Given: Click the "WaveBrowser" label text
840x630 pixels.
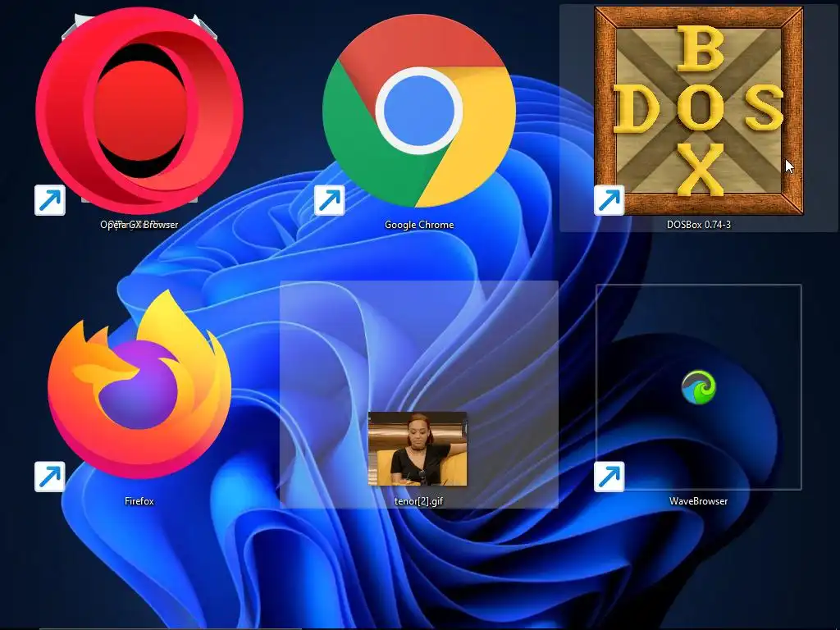Looking at the screenshot, I should coord(699,501).
